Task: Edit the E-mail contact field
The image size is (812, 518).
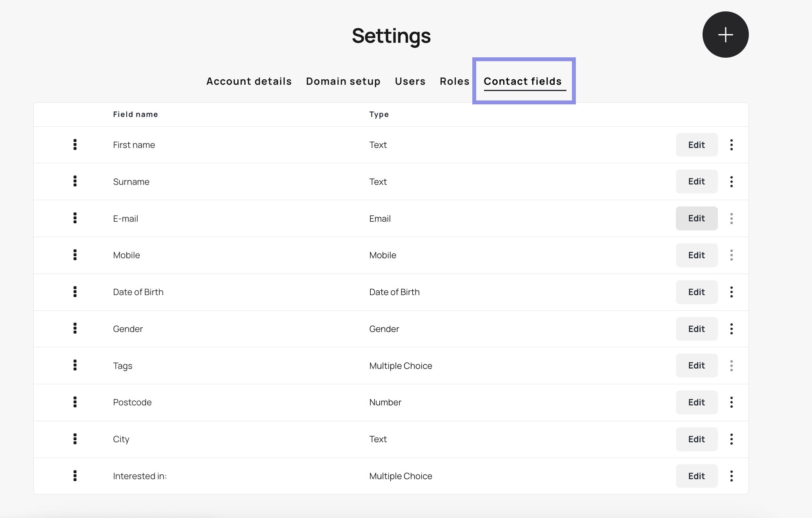Action: click(x=696, y=218)
